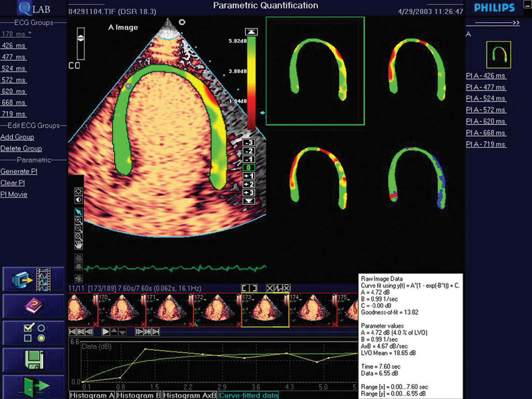Open help via the question-mark book icon
532x399 pixels.
point(33,306)
